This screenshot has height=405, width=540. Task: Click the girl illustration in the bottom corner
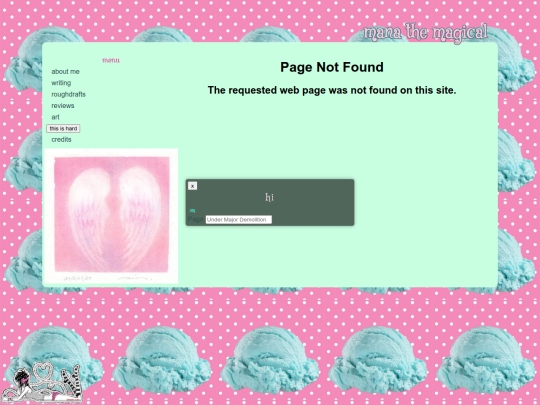click(42, 382)
